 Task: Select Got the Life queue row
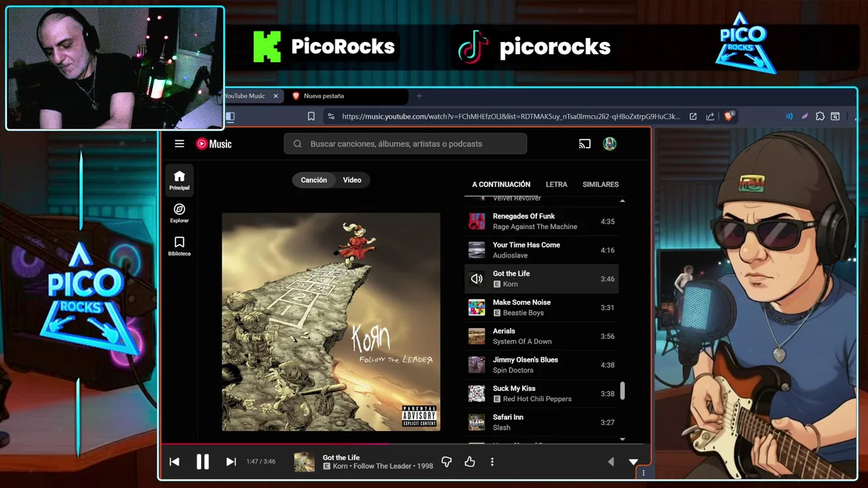click(x=541, y=279)
